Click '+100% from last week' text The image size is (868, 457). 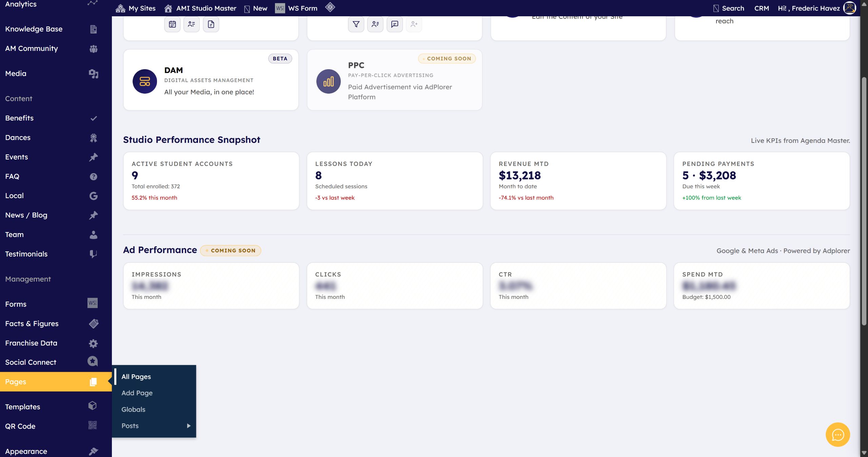[712, 198]
